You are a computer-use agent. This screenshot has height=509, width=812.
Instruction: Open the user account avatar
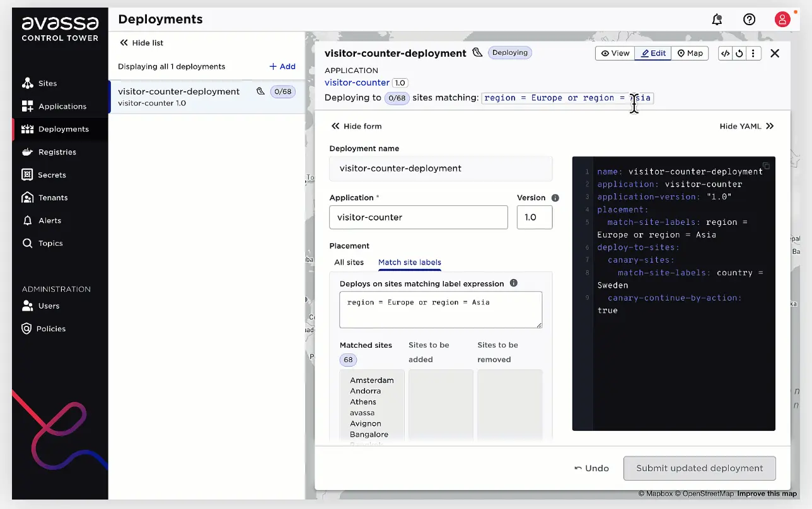coord(782,20)
